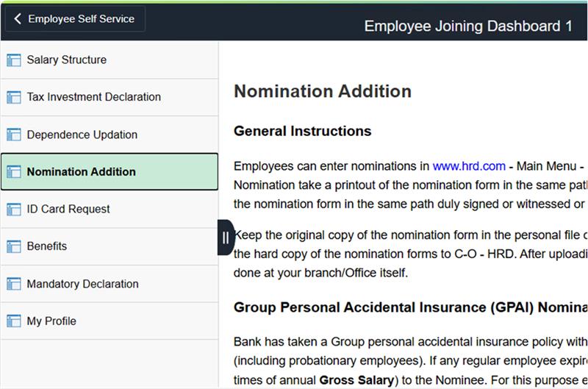Screen dimensions: 588x389
Task: Click the My Profile page icon
Action: pos(13,321)
